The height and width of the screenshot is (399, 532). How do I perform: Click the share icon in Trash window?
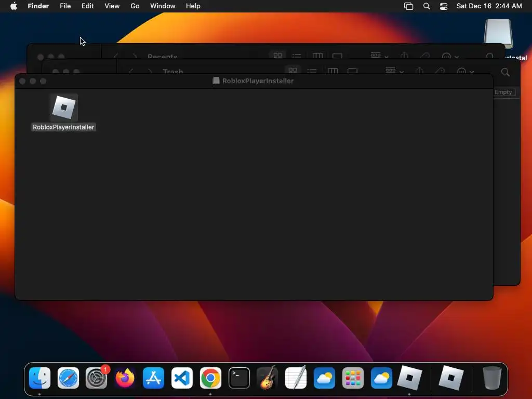tap(419, 71)
